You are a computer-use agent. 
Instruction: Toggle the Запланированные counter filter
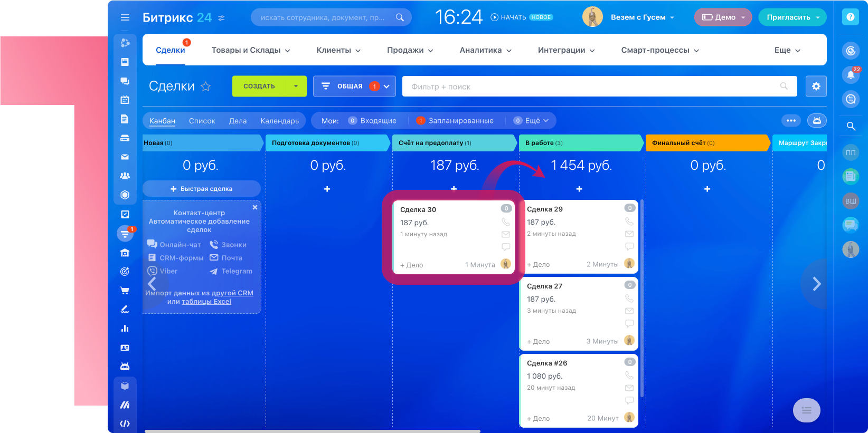click(455, 121)
